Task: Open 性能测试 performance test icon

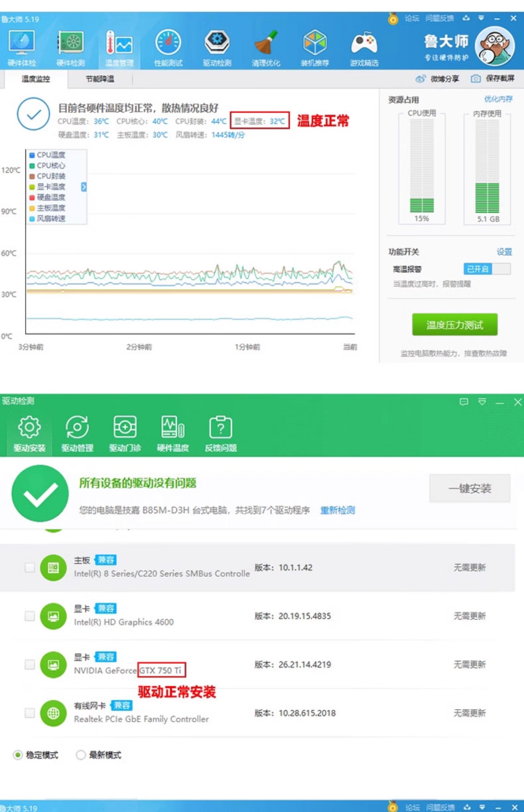Action: tap(168, 42)
